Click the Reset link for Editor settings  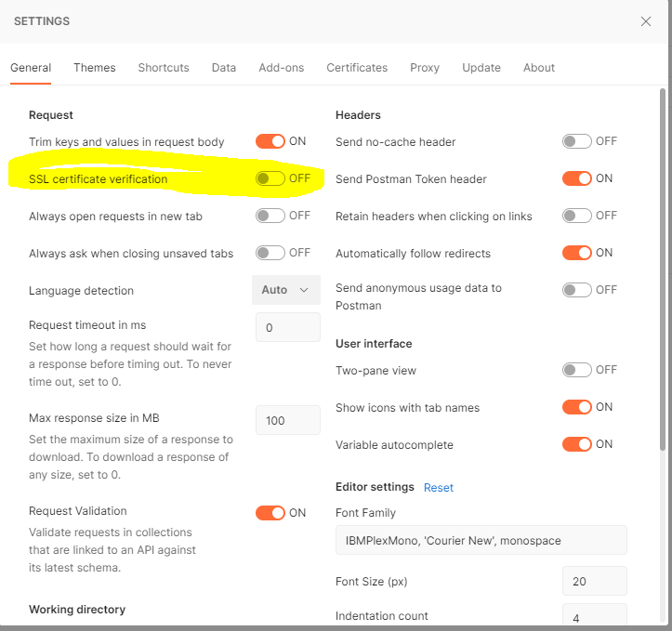click(x=439, y=487)
